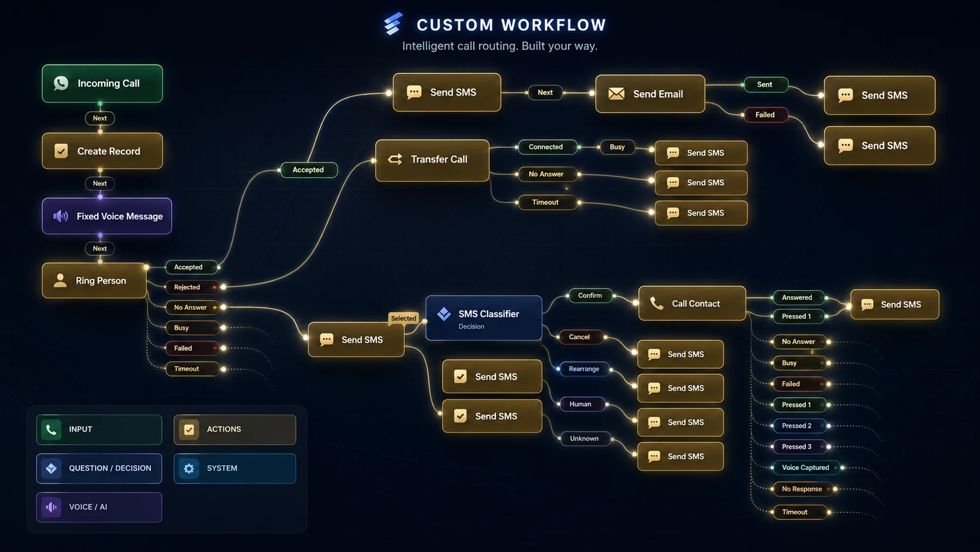Select SMS Classifier's Rearrange branch
Viewport: 980px width, 552px height.
[584, 369]
